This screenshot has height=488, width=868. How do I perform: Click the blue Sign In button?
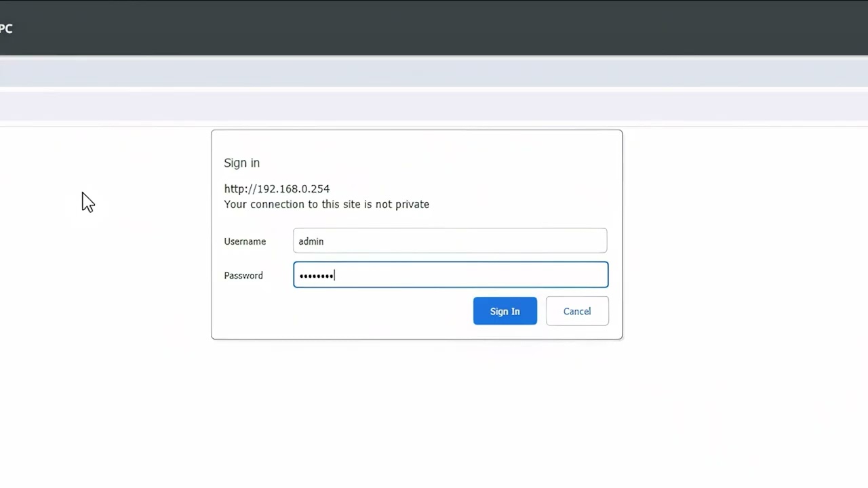505,311
